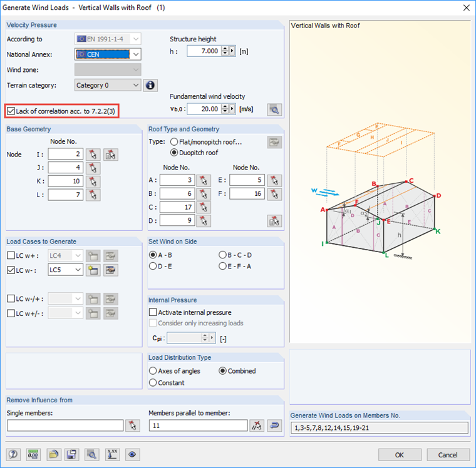This screenshot has height=468, width=476.
Task: Open units and decimal places icon
Action: (33, 454)
